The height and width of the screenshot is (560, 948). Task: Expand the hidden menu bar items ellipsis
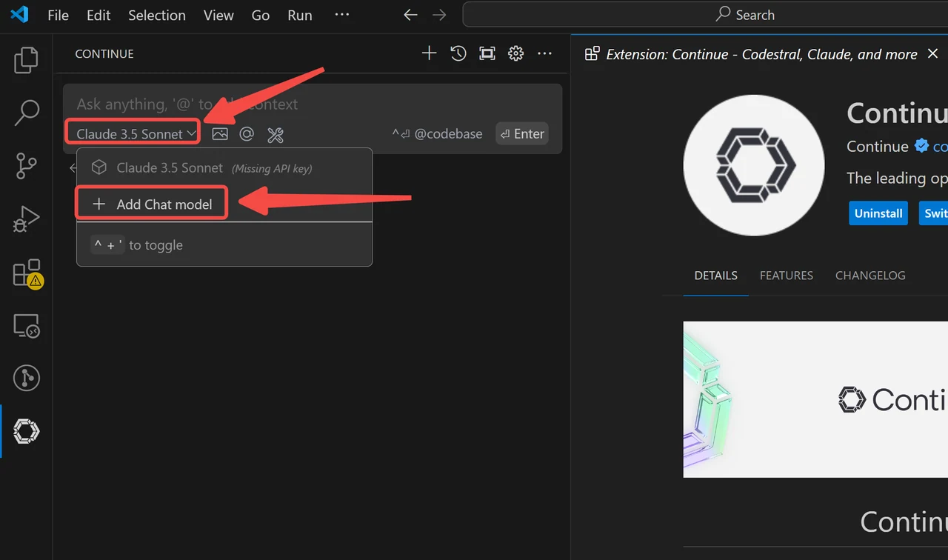tap(341, 15)
